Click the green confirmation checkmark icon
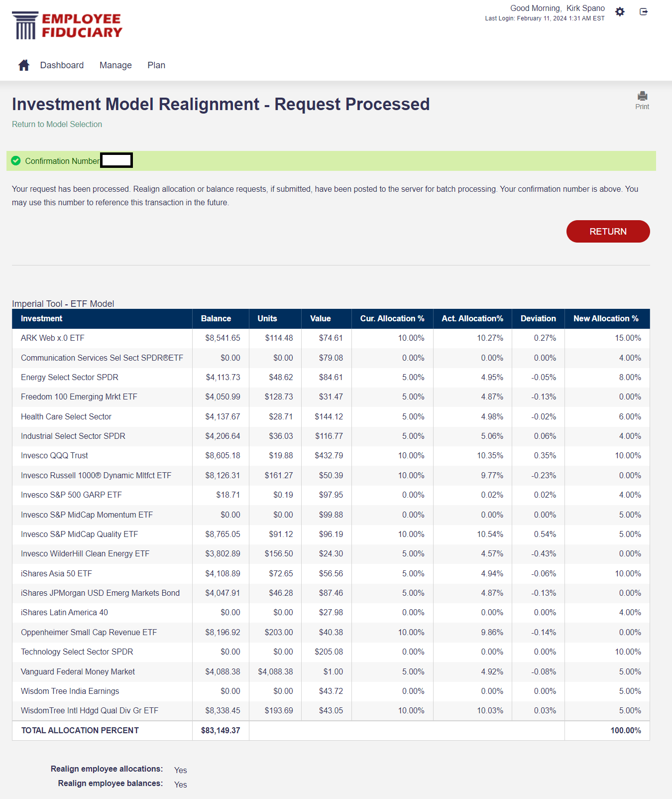 (16, 160)
